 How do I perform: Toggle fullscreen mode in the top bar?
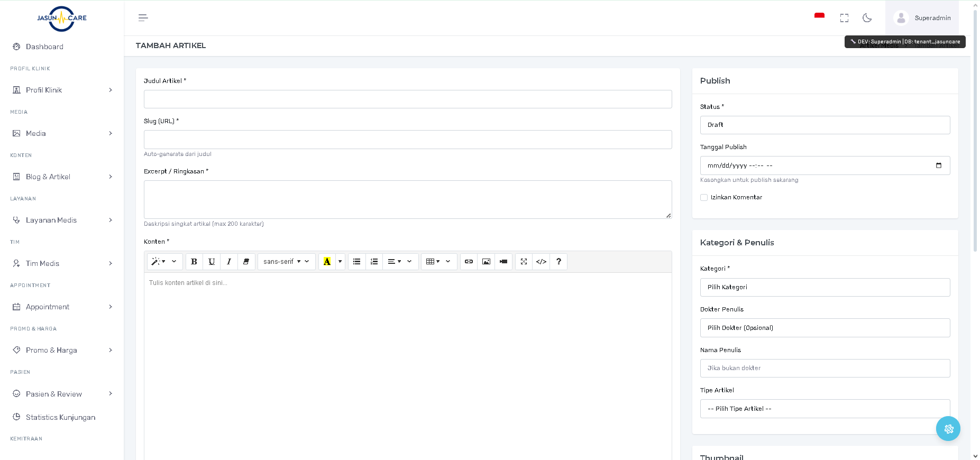click(844, 18)
